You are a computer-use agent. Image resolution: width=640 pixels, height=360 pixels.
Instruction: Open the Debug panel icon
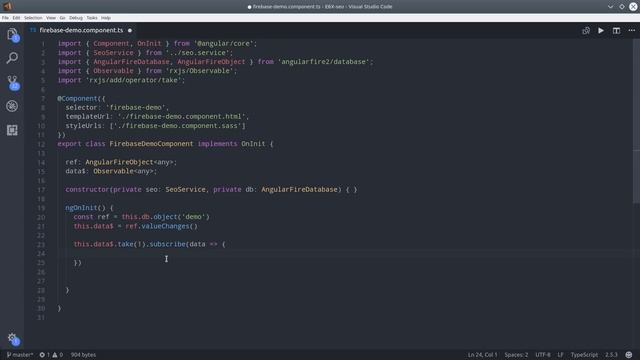[x=12, y=106]
